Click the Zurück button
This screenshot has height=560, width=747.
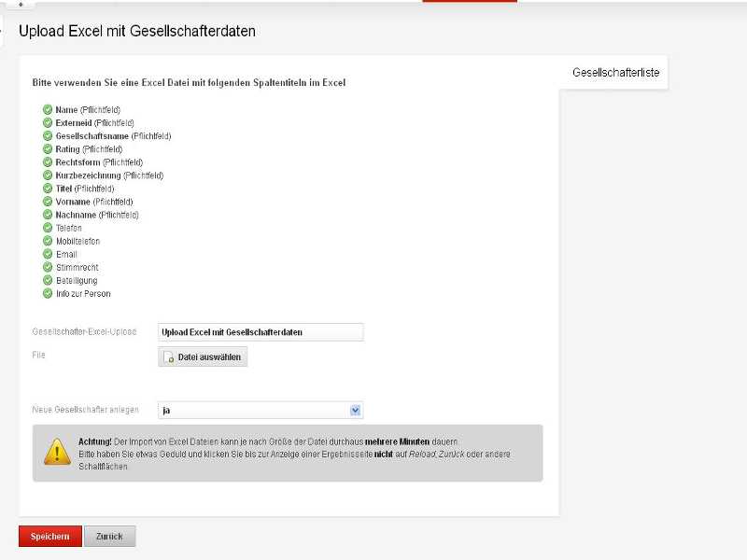click(109, 536)
